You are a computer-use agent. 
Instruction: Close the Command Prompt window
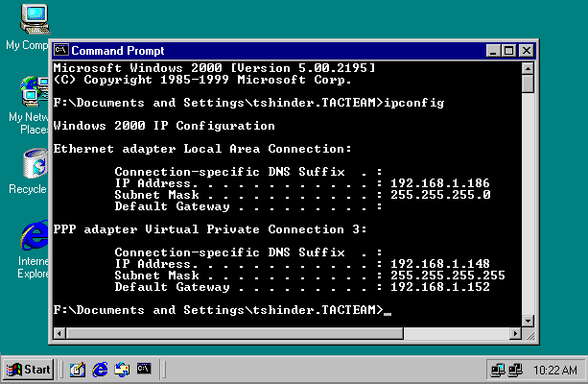(x=526, y=50)
